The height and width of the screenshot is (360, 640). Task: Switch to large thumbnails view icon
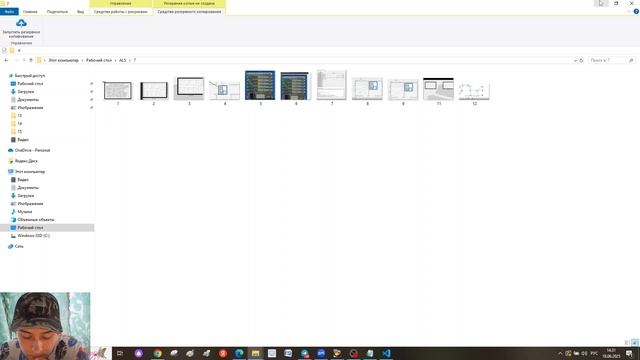[x=635, y=342]
